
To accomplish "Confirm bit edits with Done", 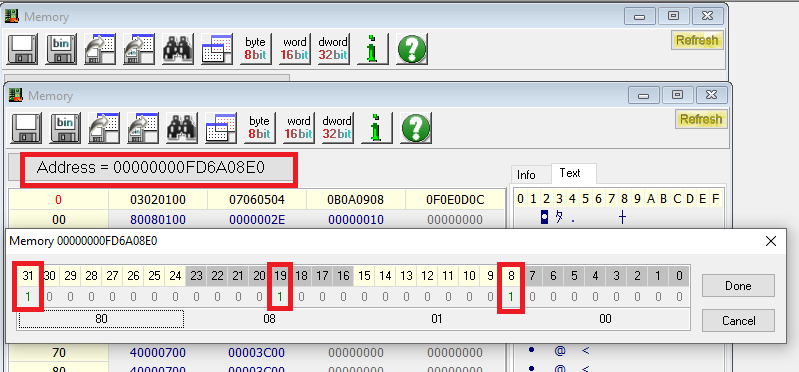I will click(x=738, y=285).
